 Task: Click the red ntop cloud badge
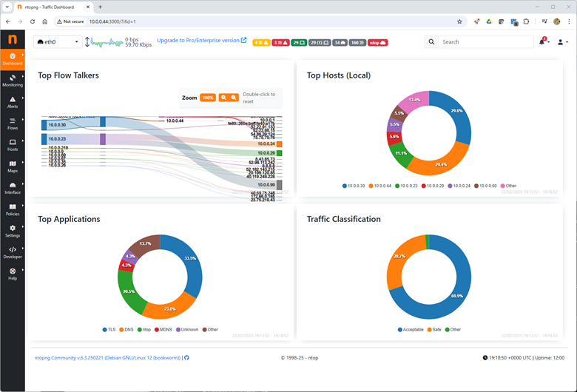click(377, 43)
